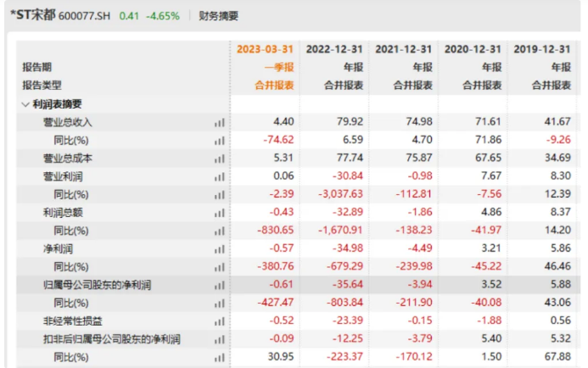Screen dimensions: 588x368
Task: Click revenue growth -74.62
Action: [278, 140]
